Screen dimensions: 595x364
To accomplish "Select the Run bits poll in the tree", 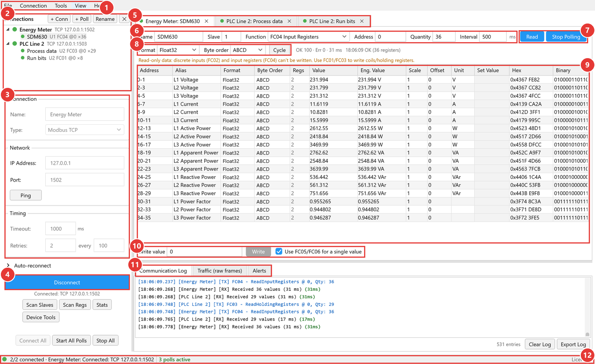I will click(52, 58).
